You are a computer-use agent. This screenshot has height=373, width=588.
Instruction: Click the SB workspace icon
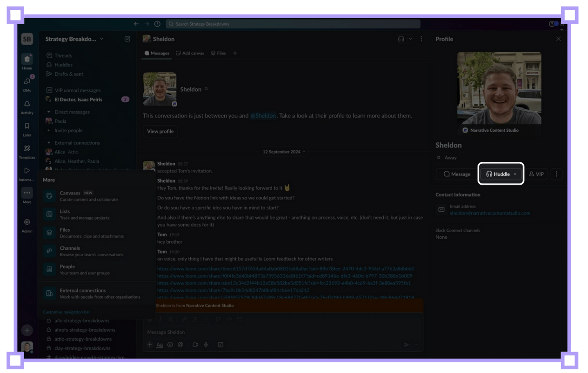pyautogui.click(x=27, y=39)
